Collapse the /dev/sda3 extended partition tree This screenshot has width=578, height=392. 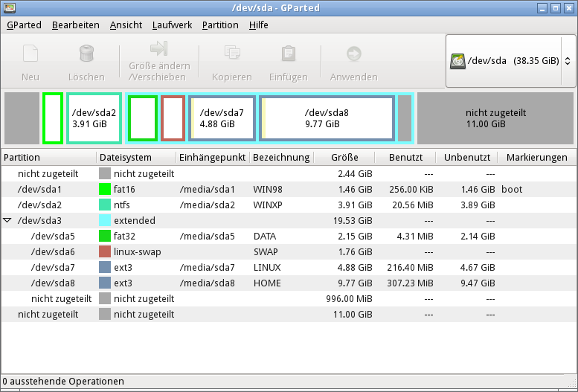tap(8, 221)
